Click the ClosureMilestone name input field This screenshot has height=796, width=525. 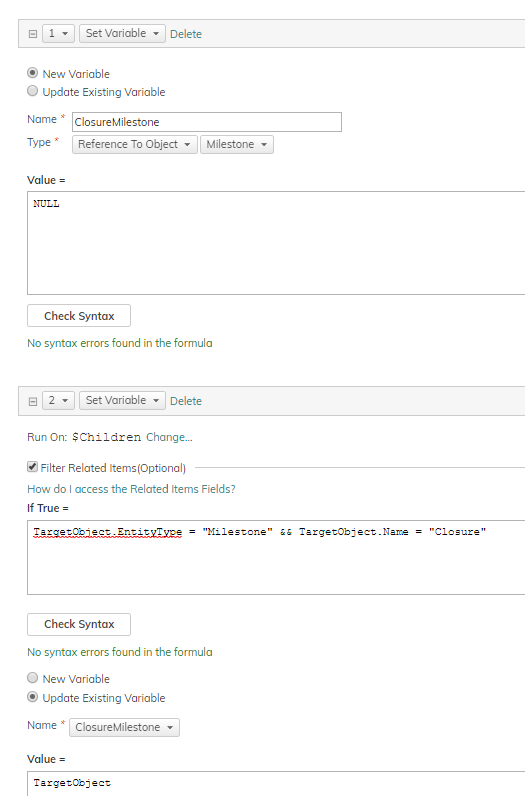tap(207, 122)
